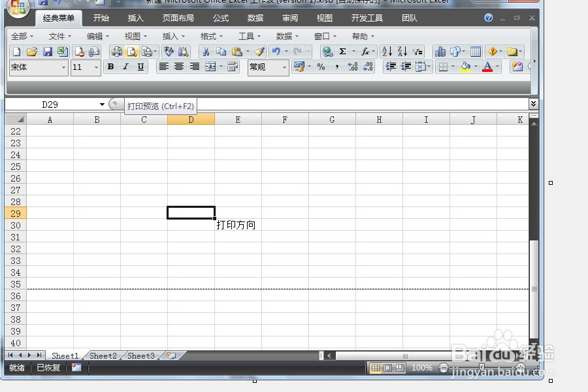Copy selection with the copy icon
588x392 pixels.
click(221, 52)
